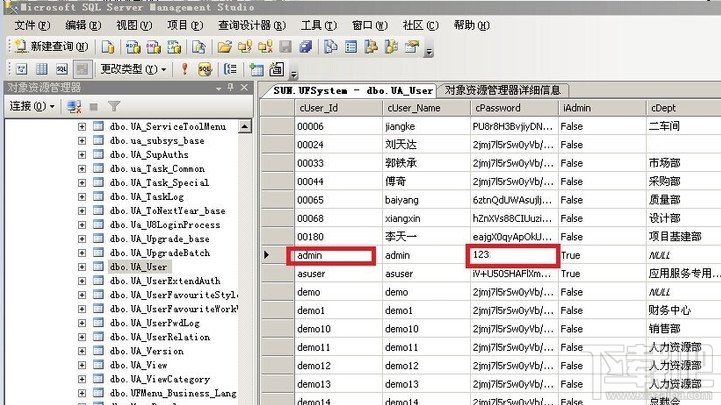This screenshot has height=405, width=721.
Task: Show the SQL pane
Action: tap(62, 69)
